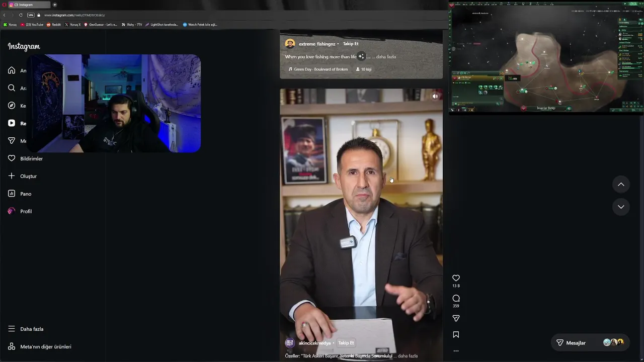
Task: Go to the previous reel with up chevron
Action: (x=621, y=185)
